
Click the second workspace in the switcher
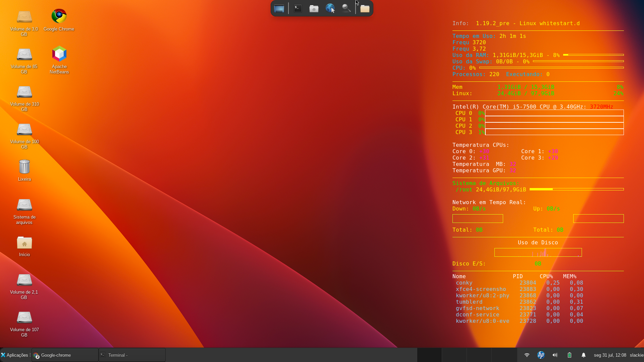click(454, 355)
